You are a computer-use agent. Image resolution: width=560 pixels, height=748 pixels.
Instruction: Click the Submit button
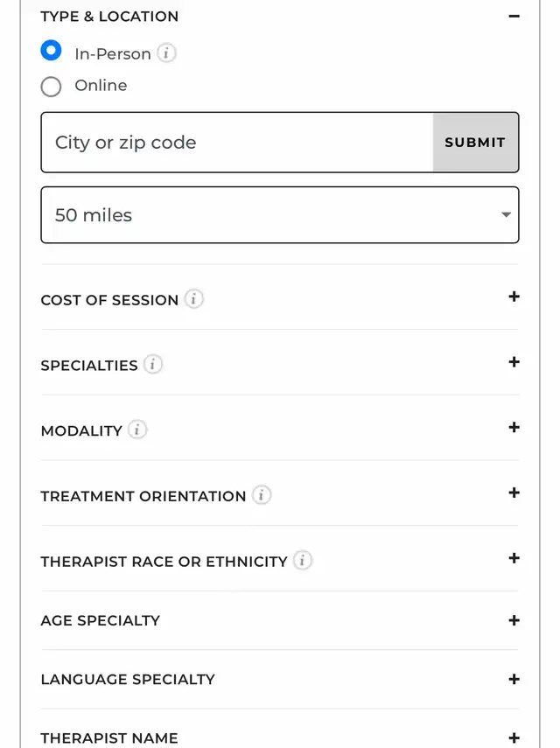(x=475, y=142)
